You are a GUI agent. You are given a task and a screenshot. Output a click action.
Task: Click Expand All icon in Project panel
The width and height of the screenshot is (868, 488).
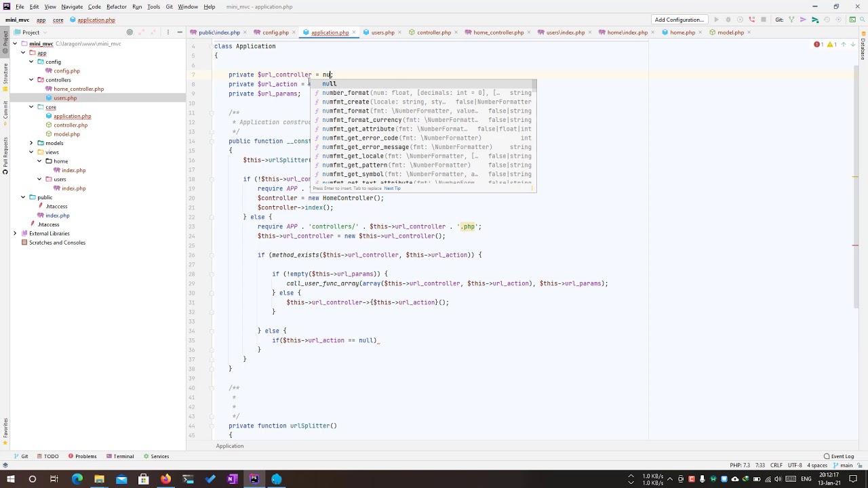142,33
